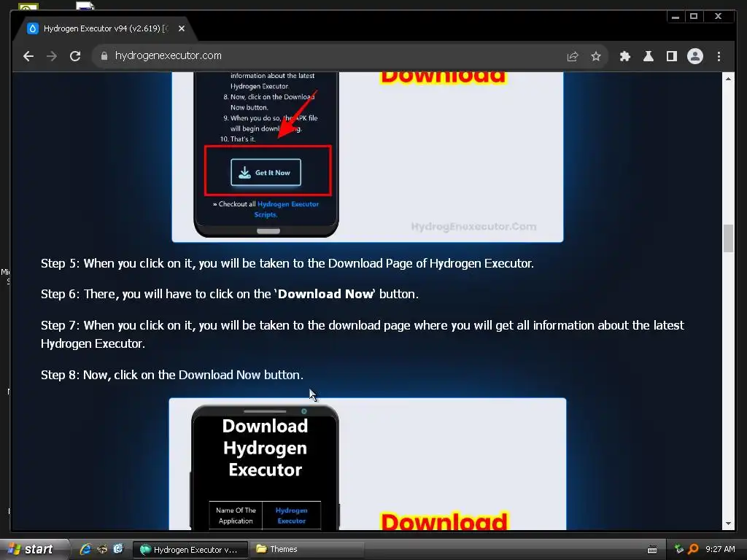747x560 pixels.
Task: Open the Extensions puzzle icon
Action: pyautogui.click(x=625, y=56)
